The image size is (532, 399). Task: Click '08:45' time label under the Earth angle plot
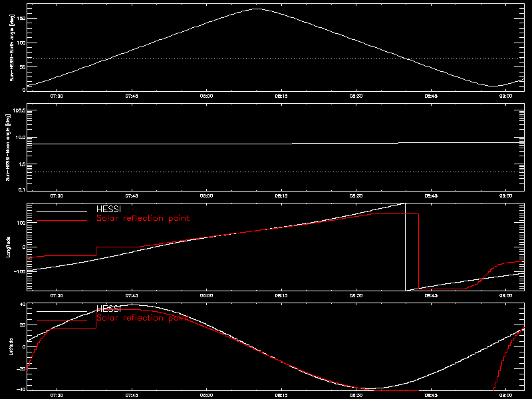431,96
